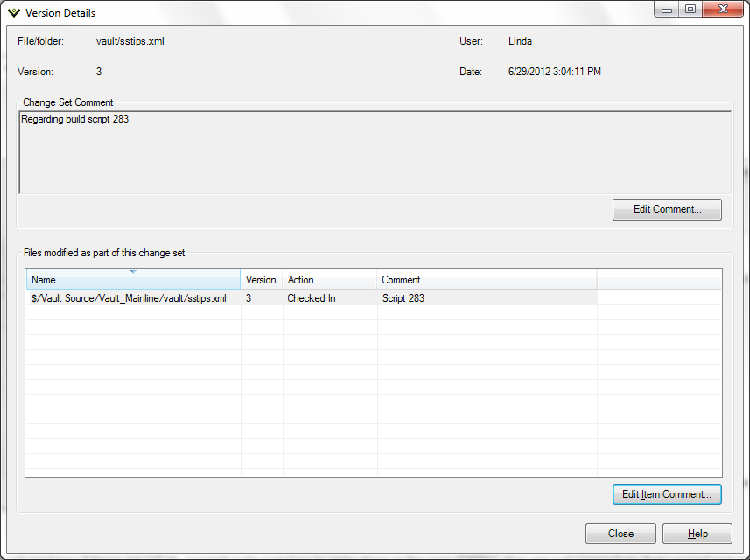Click the Comment column header
This screenshot has height=560, width=750.
tap(486, 281)
